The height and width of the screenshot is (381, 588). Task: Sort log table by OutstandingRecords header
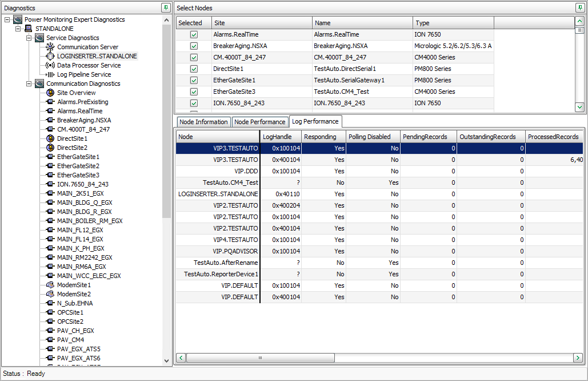click(x=490, y=137)
